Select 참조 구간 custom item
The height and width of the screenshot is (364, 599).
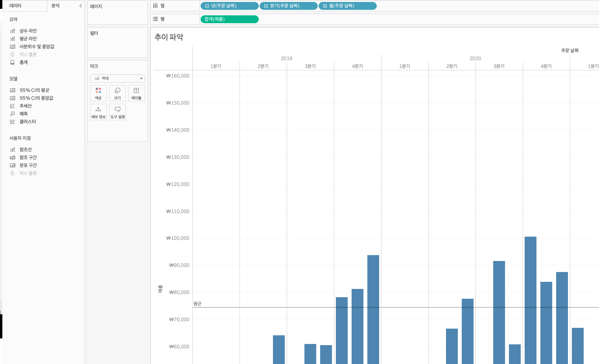pyautogui.click(x=28, y=157)
